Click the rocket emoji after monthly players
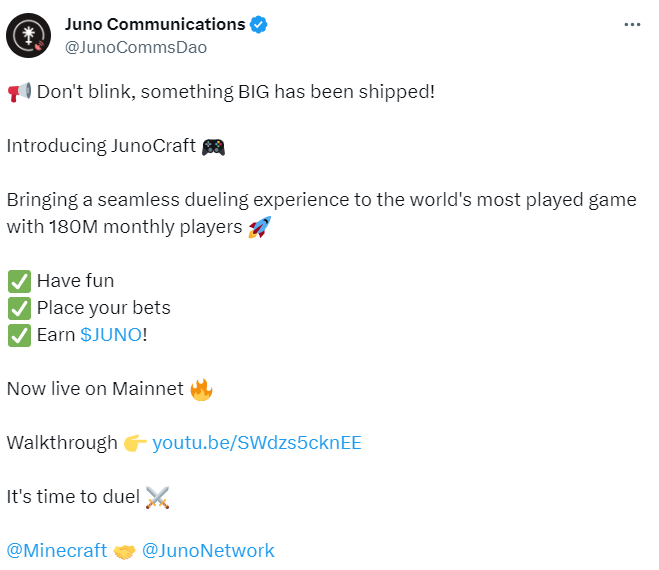The width and height of the screenshot is (659, 570). 259,227
